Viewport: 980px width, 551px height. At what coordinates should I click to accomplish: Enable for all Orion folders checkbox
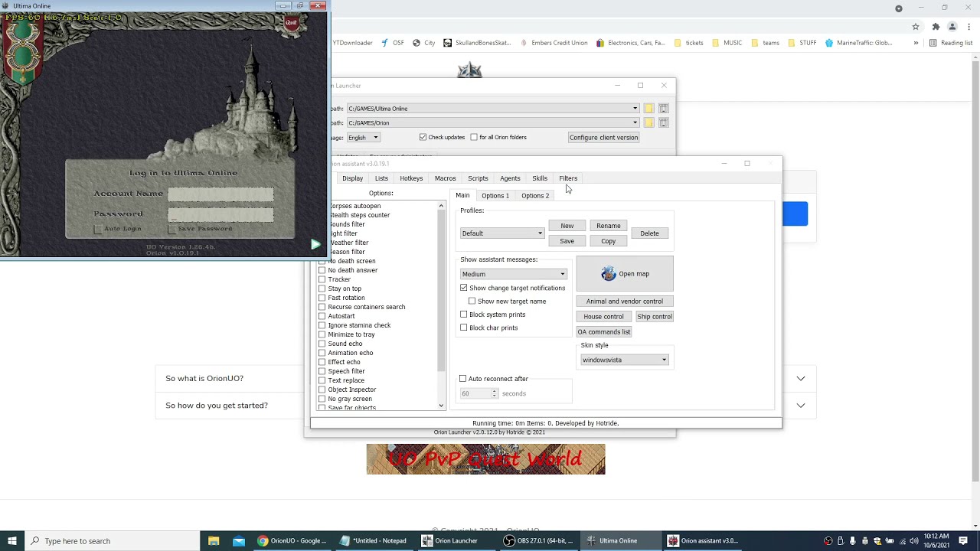[x=474, y=138]
